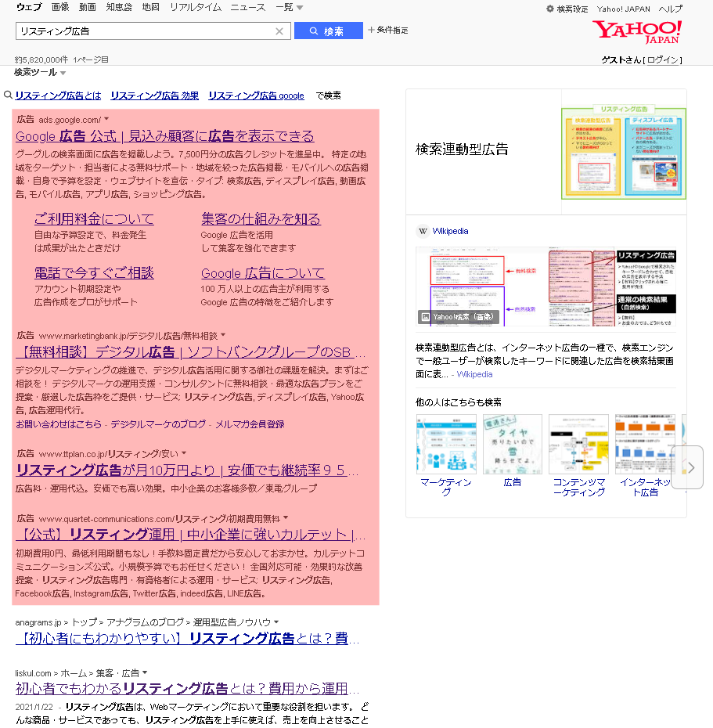Click お問い合わせはこちら link
This screenshot has height=728, width=713.
point(59,424)
